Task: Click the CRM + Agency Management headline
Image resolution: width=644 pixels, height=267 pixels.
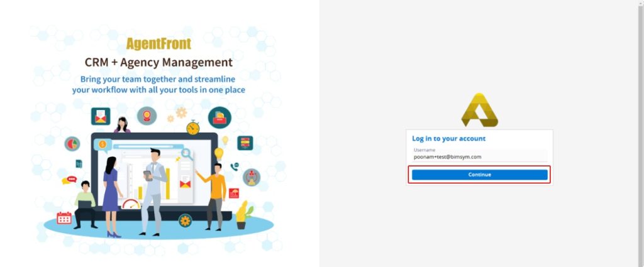Action: coord(158,62)
